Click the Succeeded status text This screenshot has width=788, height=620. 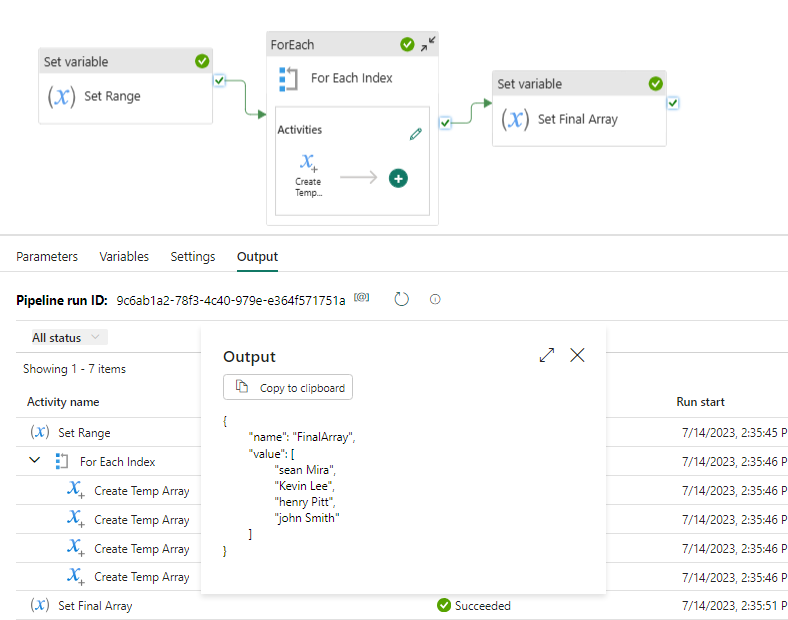click(483, 606)
